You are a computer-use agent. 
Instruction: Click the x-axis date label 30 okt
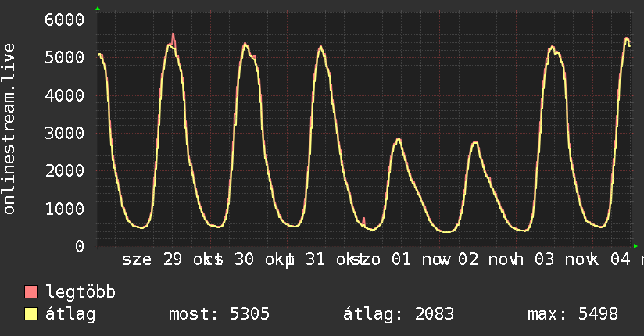264,259
